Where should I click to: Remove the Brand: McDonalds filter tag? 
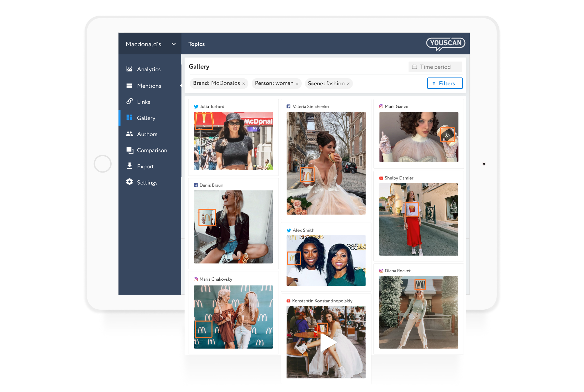[x=243, y=84]
